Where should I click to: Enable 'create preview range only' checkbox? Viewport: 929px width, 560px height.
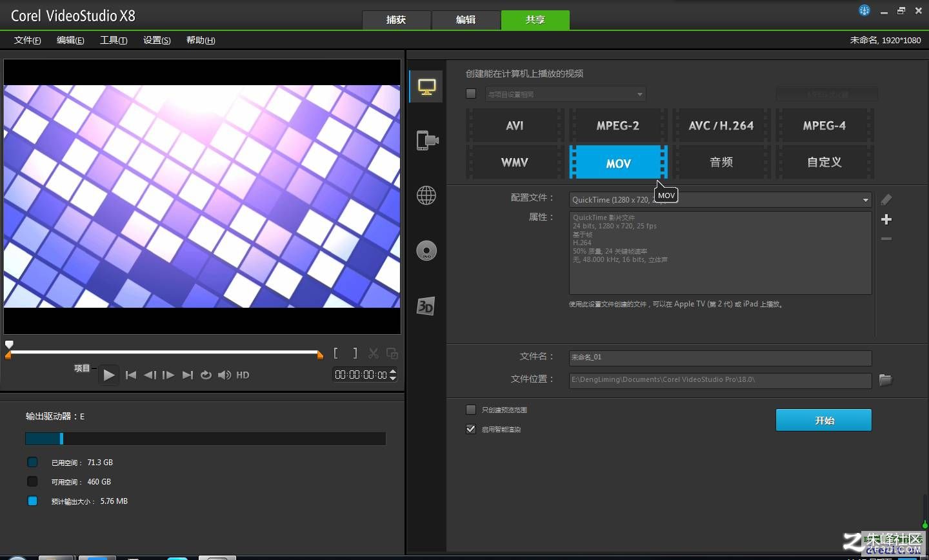pos(471,410)
